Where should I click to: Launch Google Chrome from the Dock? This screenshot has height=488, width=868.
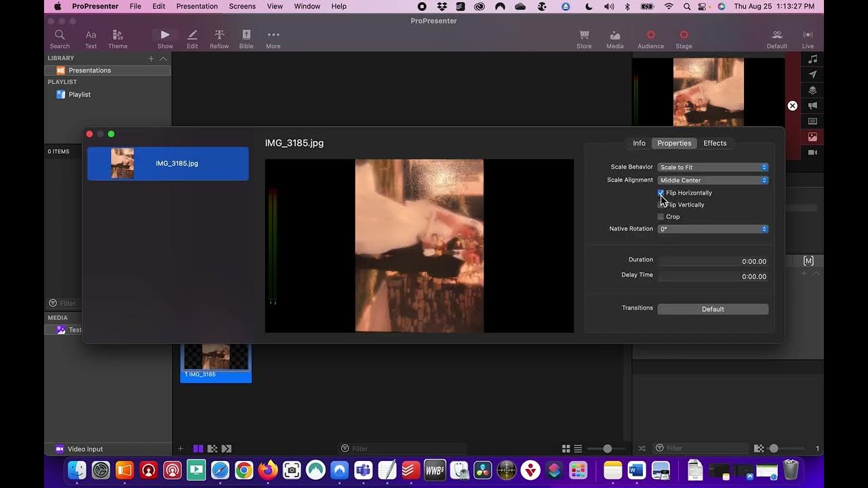(244, 470)
